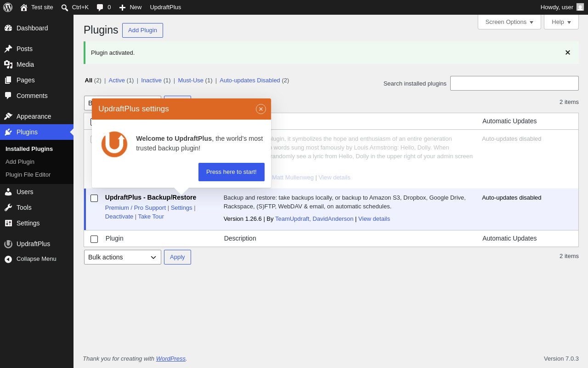This screenshot has height=368, width=588.
Task: Filter plugins by Inactive
Action: tap(151, 80)
